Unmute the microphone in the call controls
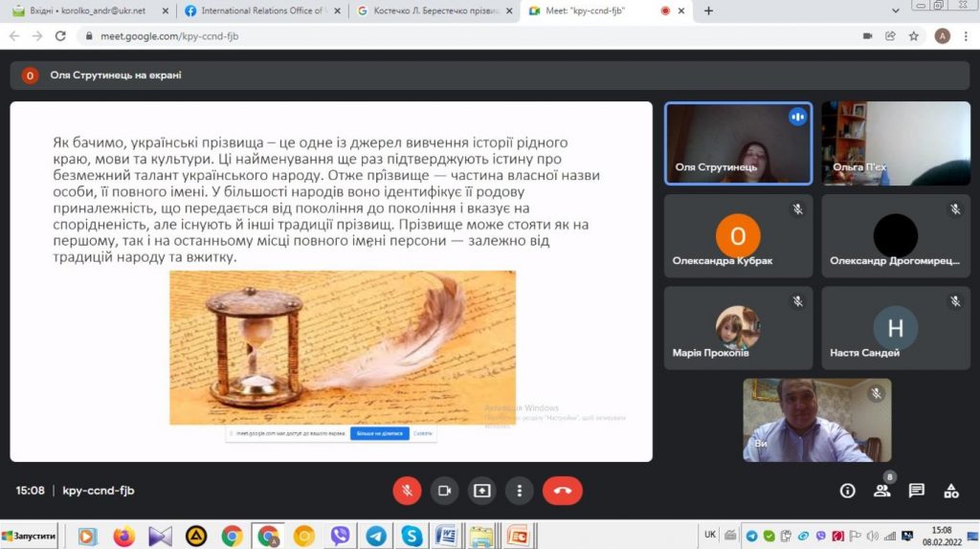This screenshot has height=549, width=980. 407,491
